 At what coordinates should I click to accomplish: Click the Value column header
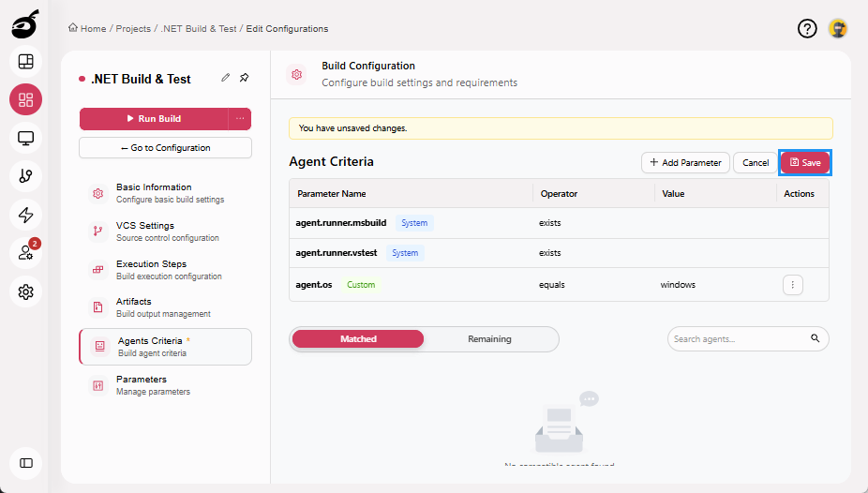(673, 194)
